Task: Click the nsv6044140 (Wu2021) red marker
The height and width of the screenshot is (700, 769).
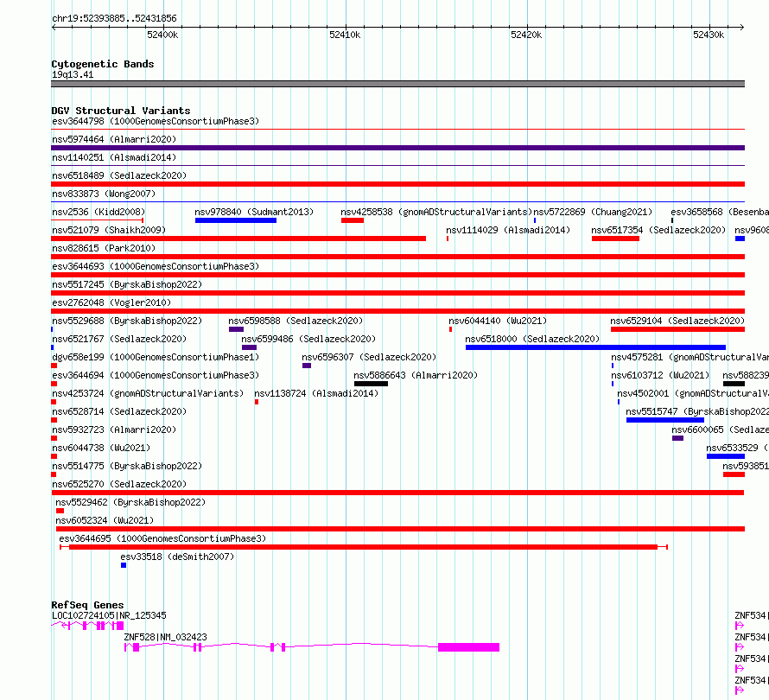Action: [x=450, y=329]
